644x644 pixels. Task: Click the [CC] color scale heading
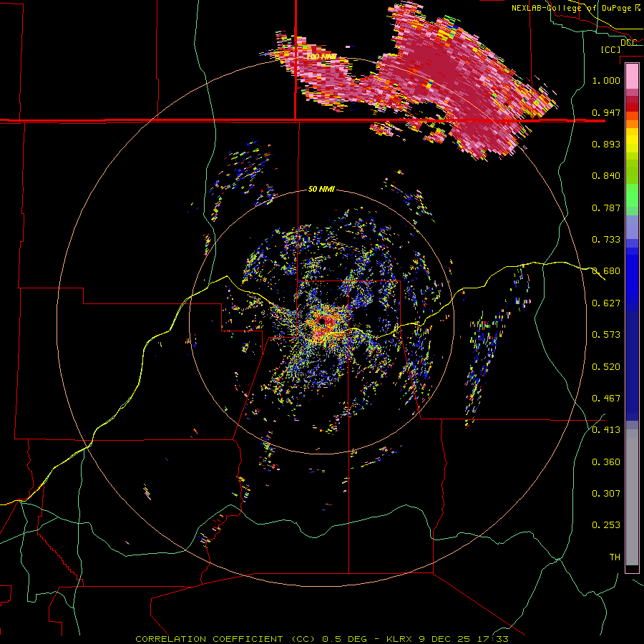(610, 49)
